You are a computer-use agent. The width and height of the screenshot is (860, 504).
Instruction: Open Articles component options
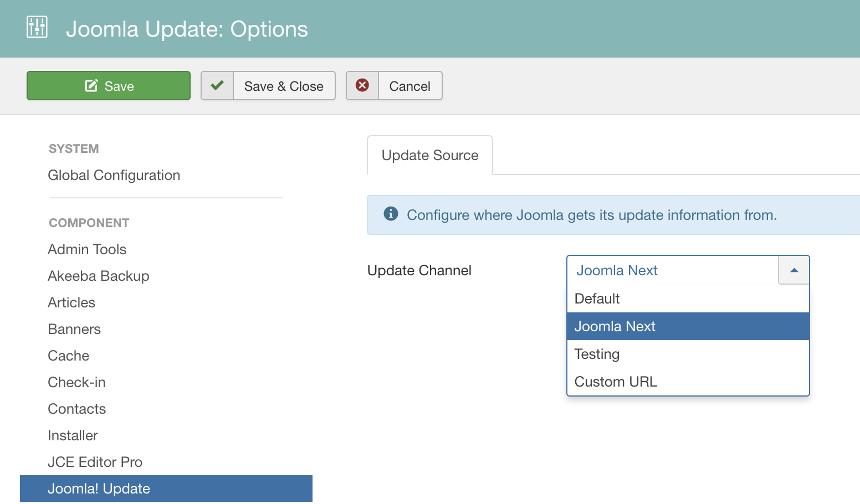coord(71,302)
